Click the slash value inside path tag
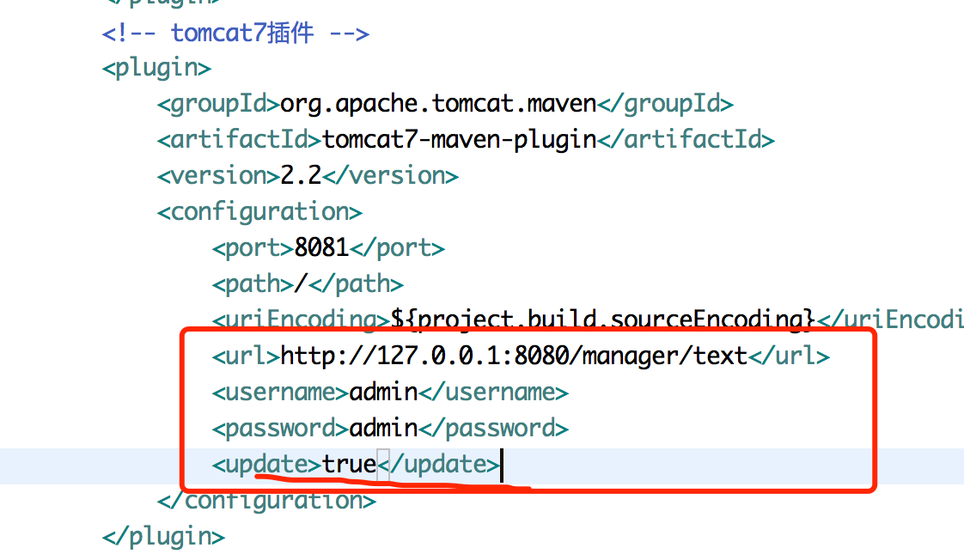Image resolution: width=964 pixels, height=560 pixels. pyautogui.click(x=301, y=284)
